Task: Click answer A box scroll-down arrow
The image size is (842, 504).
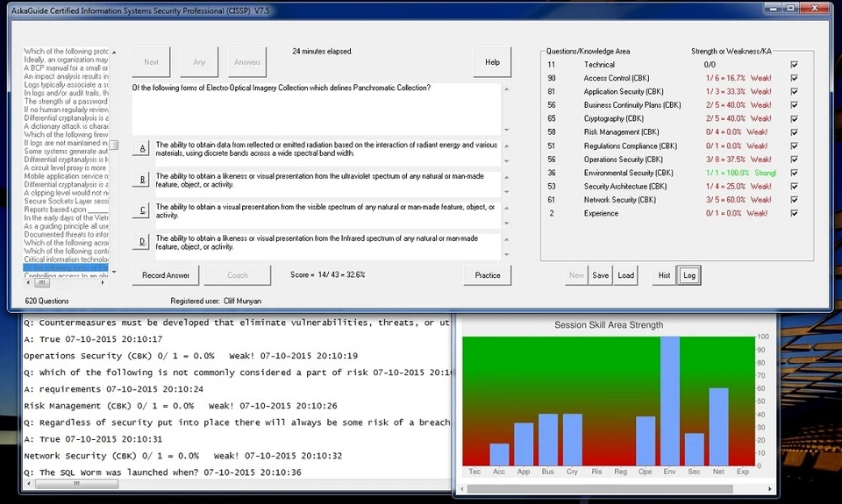Action: (x=506, y=161)
